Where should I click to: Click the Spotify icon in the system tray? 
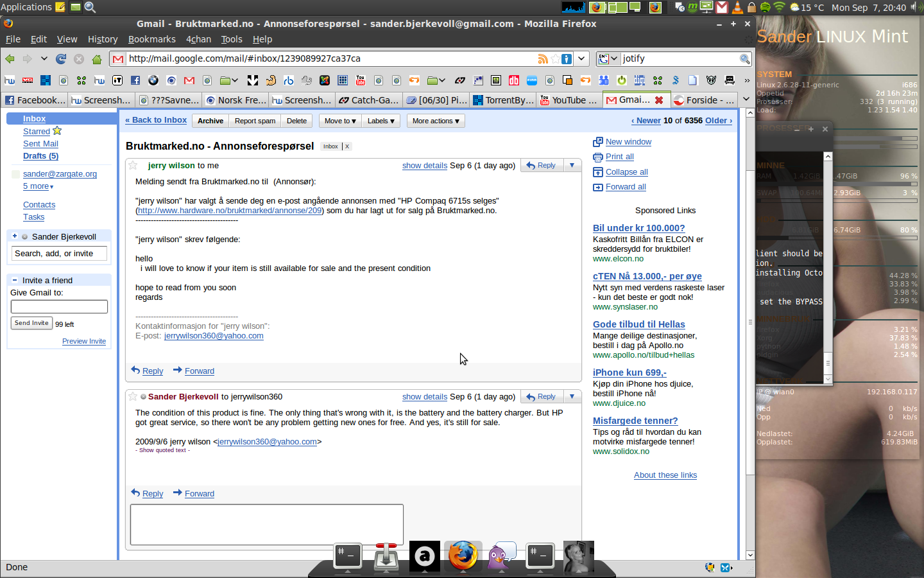(765, 7)
